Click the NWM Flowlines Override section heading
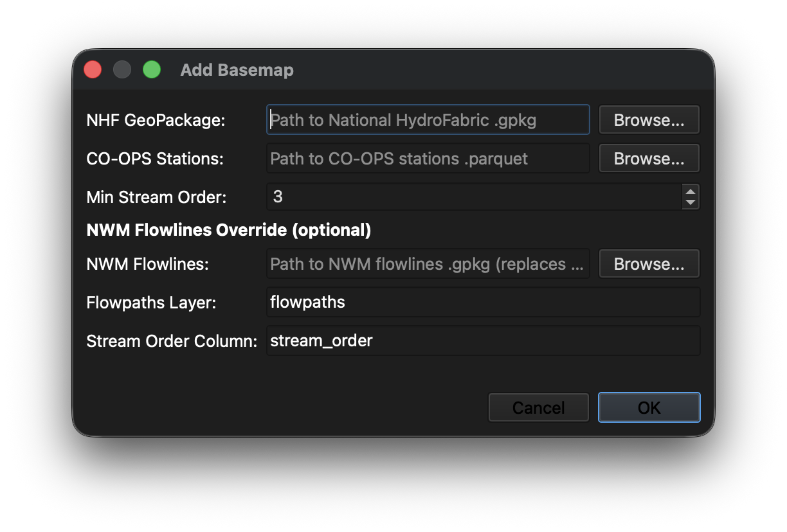 click(228, 229)
